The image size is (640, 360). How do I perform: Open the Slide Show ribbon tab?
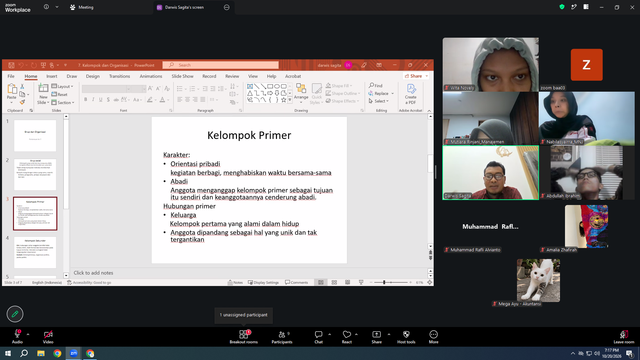(182, 76)
